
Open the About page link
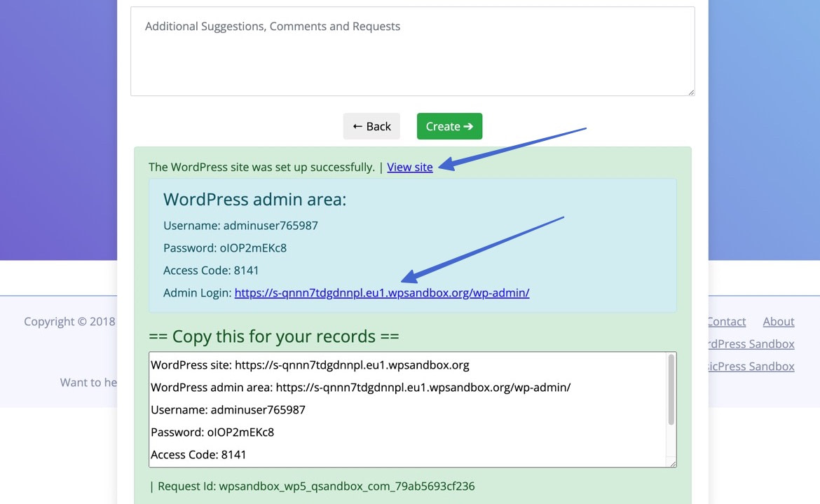(x=778, y=321)
